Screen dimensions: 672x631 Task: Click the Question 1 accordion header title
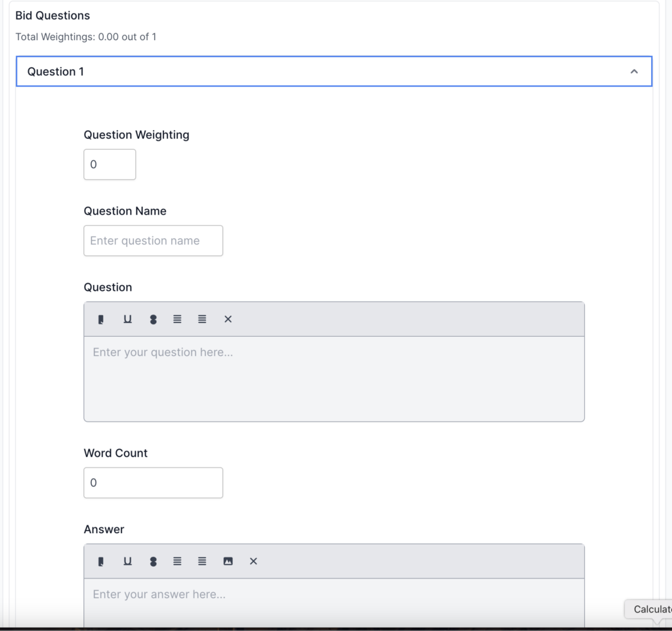56,72
